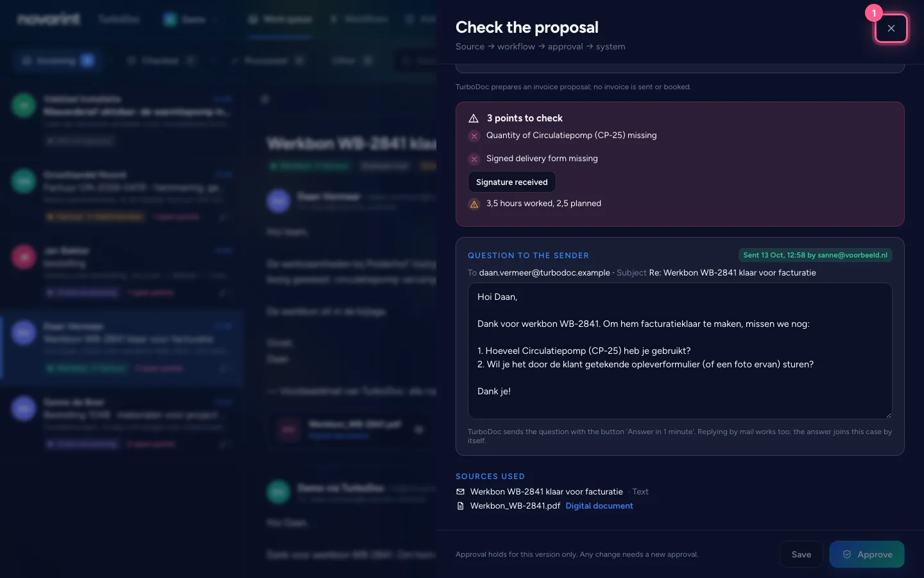The width and height of the screenshot is (924, 578).
Task: Click the file icon beside Werkbon_WB-2841.pdf
Action: [x=460, y=506]
